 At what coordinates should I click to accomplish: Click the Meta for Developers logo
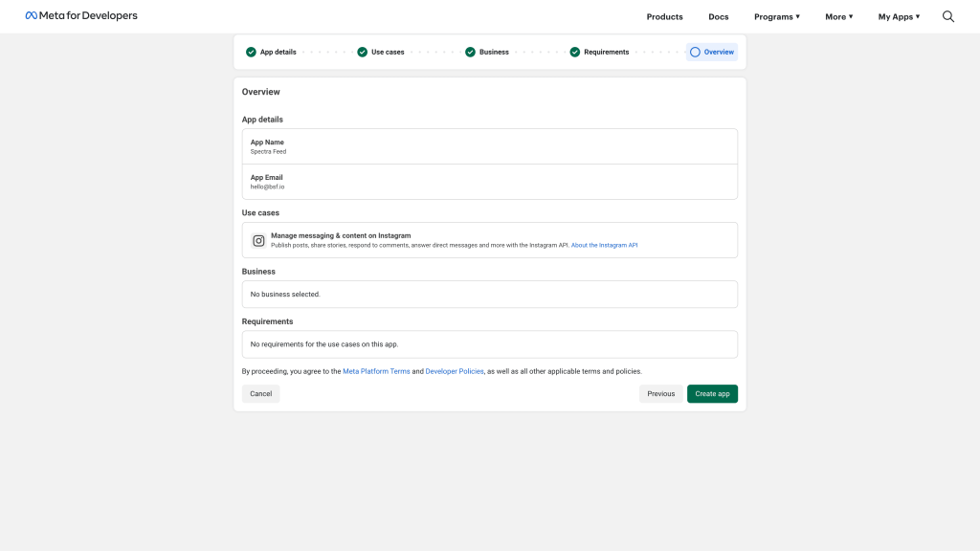tap(81, 15)
